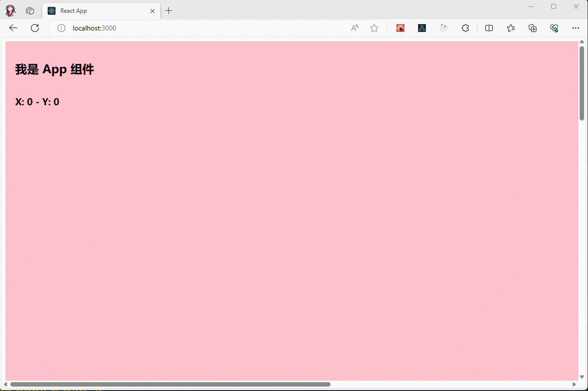
Task: Click the horizontal scrollbar right arrow
Action: [x=574, y=384]
